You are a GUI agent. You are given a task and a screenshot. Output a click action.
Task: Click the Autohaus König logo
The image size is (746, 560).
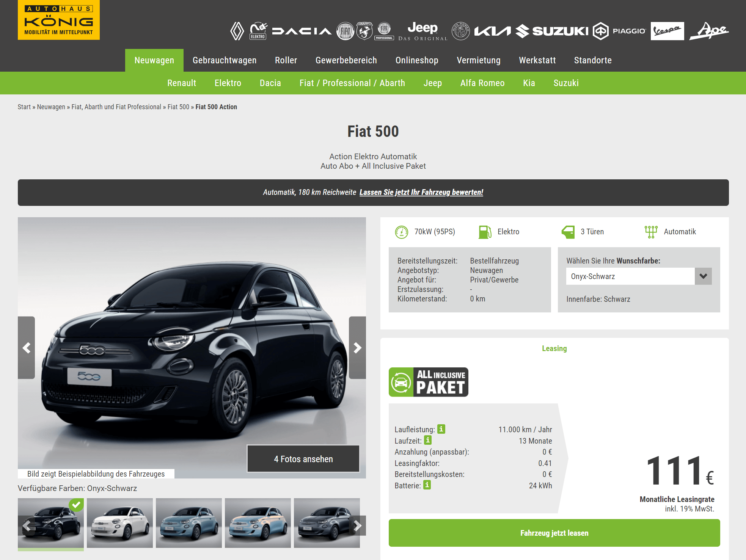tap(59, 20)
